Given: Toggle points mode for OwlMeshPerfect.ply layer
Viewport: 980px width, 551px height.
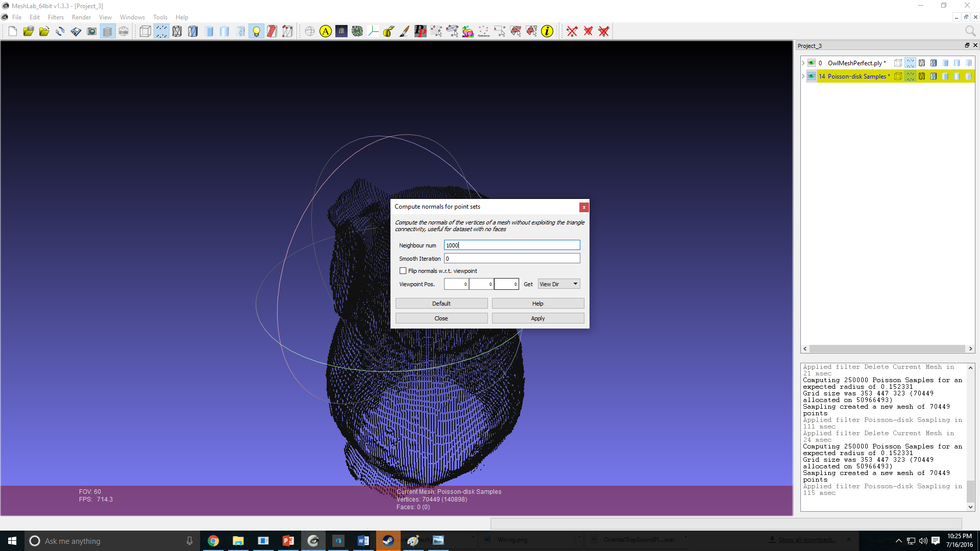Looking at the screenshot, I should [910, 63].
